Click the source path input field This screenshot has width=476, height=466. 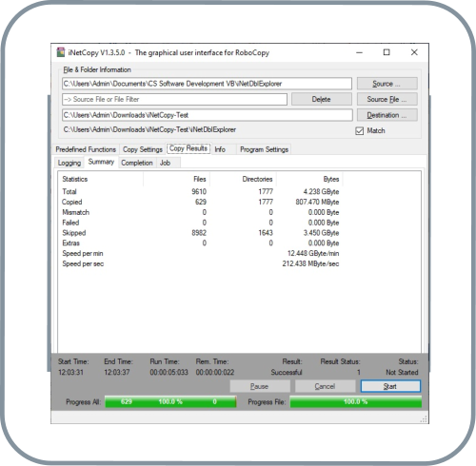(207, 84)
